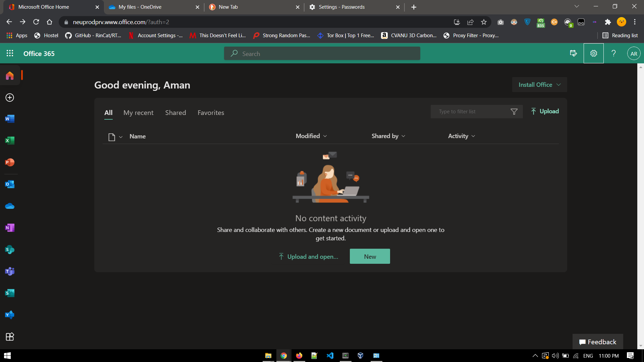Open the app launcher waffle grid
Screen dimensions: 644x362
[x=10, y=53]
